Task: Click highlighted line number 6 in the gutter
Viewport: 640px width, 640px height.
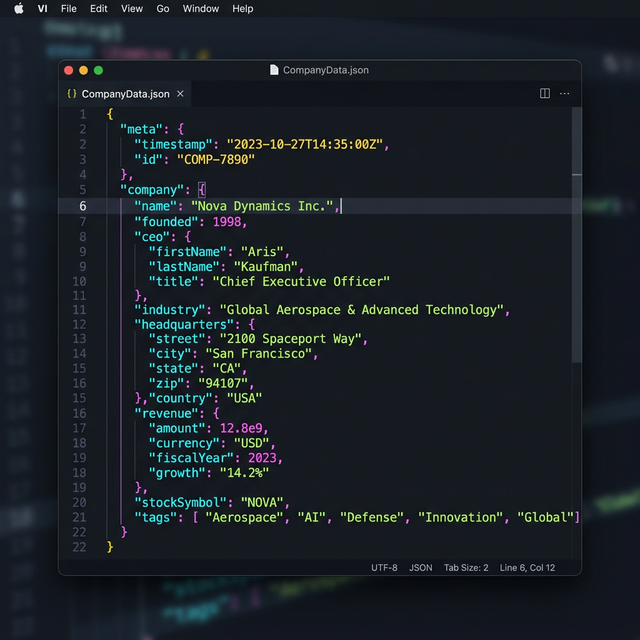Action: (83, 206)
